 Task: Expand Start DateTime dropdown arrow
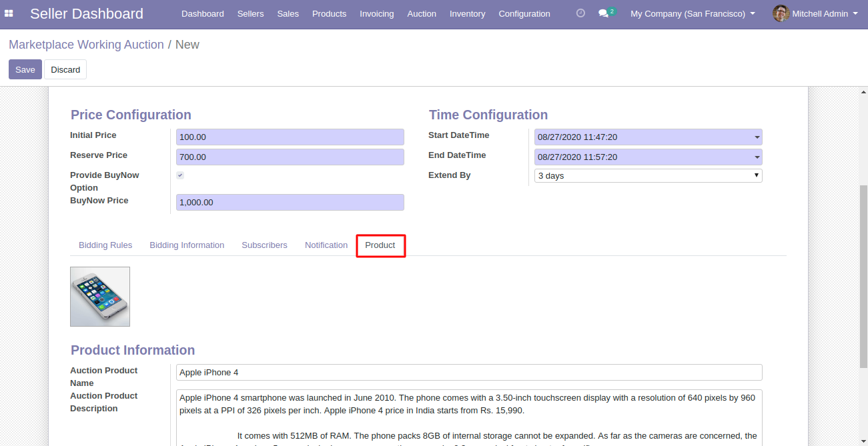tap(757, 137)
